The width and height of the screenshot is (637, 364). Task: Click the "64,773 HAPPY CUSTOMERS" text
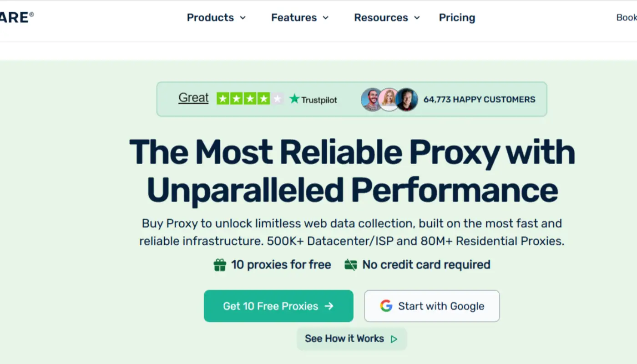tap(479, 99)
